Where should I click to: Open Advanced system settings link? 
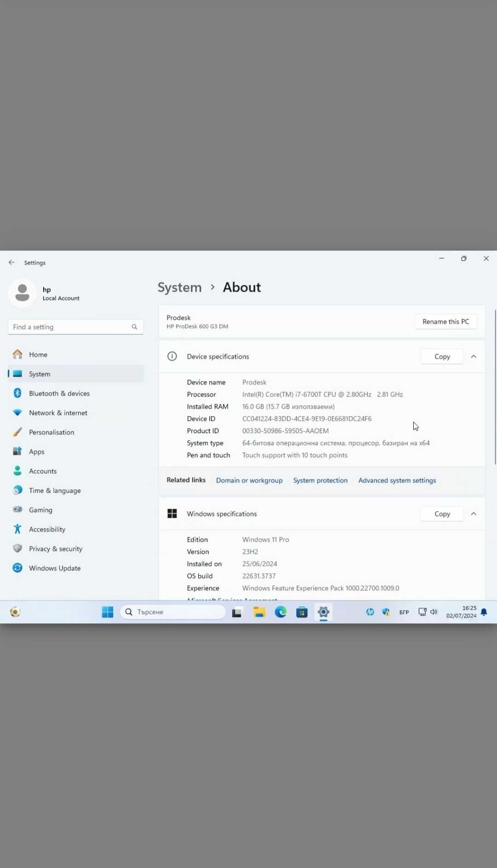point(397,480)
